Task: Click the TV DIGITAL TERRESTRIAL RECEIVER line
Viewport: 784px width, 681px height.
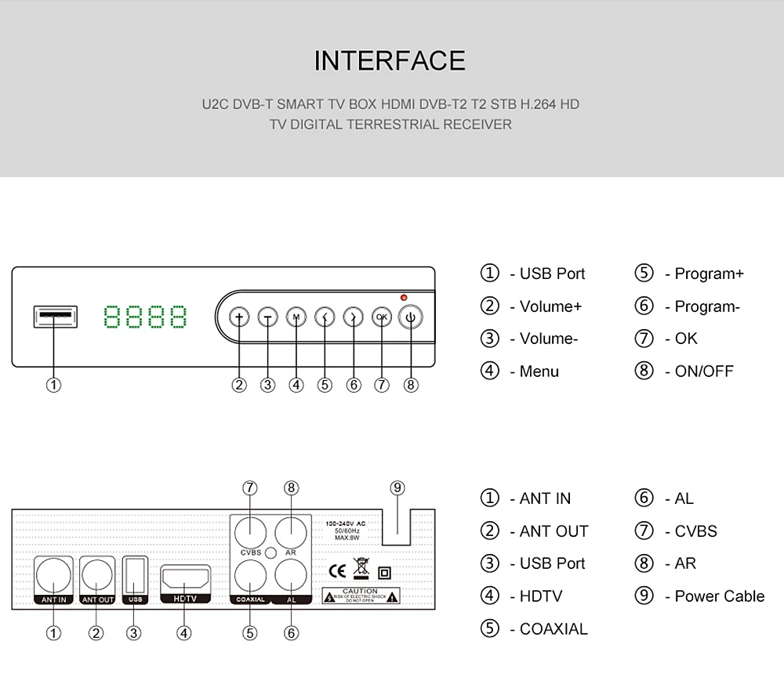Action: [x=390, y=125]
